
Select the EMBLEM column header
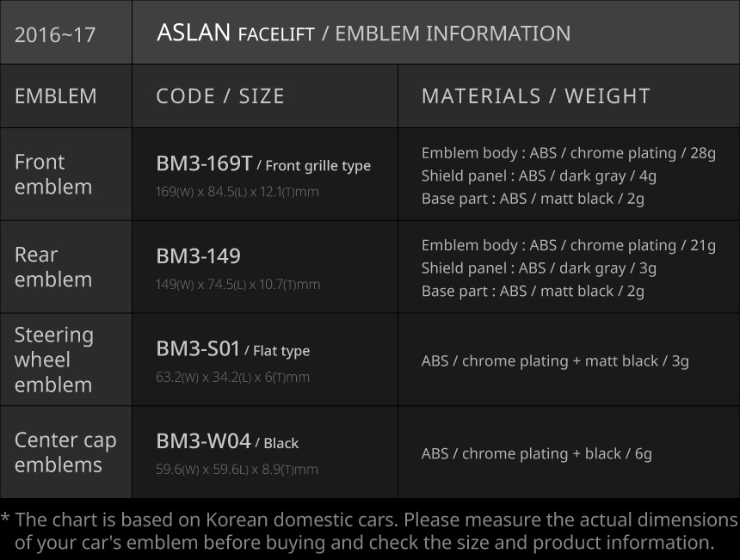[56, 96]
